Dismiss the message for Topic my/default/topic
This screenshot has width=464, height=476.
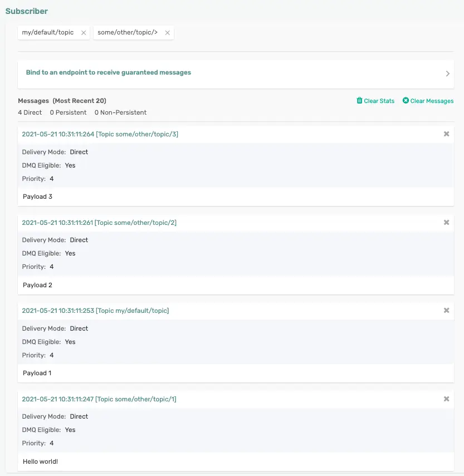click(x=446, y=311)
